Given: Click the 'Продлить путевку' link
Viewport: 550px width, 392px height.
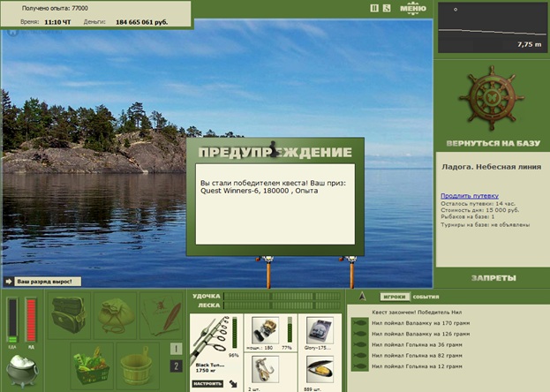Looking at the screenshot, I should [470, 196].
